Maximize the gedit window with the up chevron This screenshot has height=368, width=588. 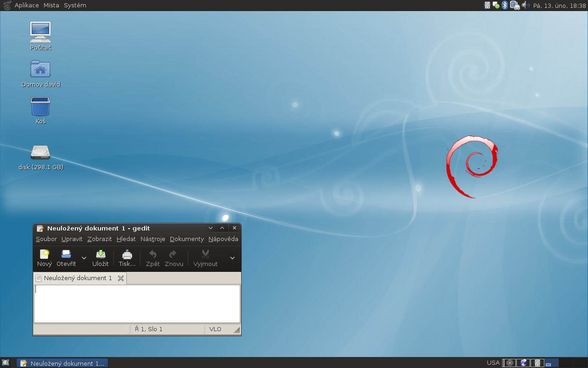222,228
